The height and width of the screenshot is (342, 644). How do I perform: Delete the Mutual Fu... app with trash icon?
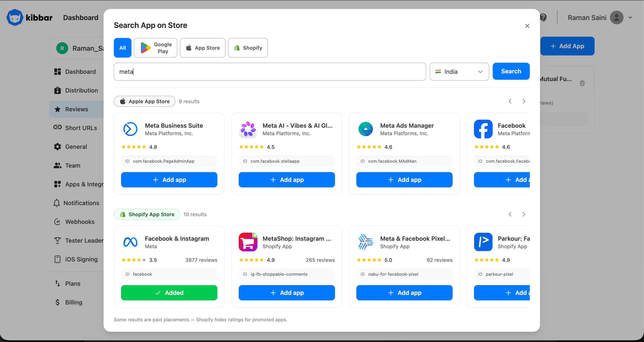[x=582, y=83]
